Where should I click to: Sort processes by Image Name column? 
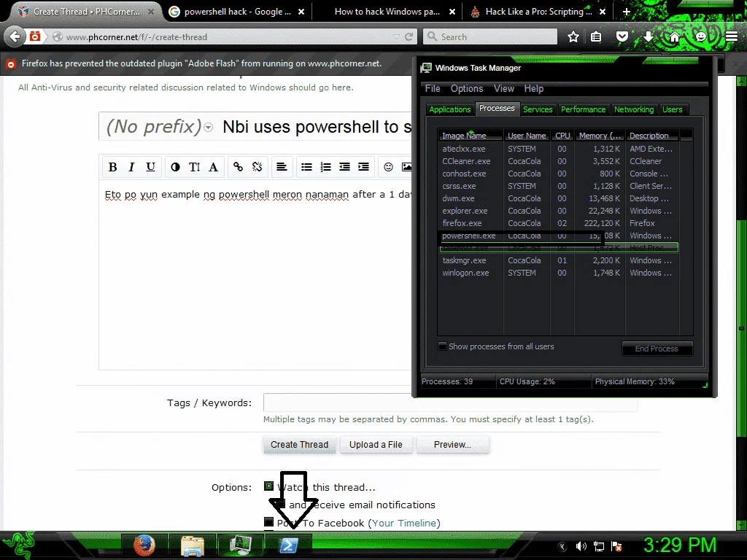click(x=471, y=136)
